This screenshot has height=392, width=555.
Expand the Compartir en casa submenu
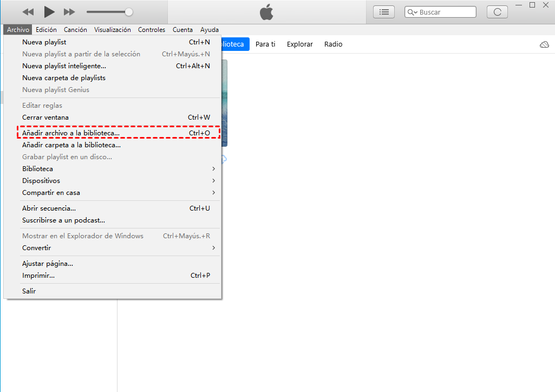[117, 193]
